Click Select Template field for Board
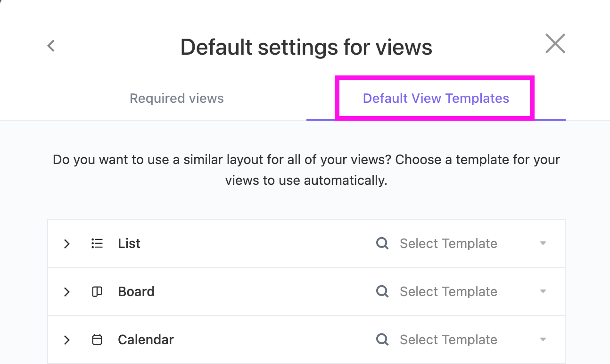 click(448, 292)
